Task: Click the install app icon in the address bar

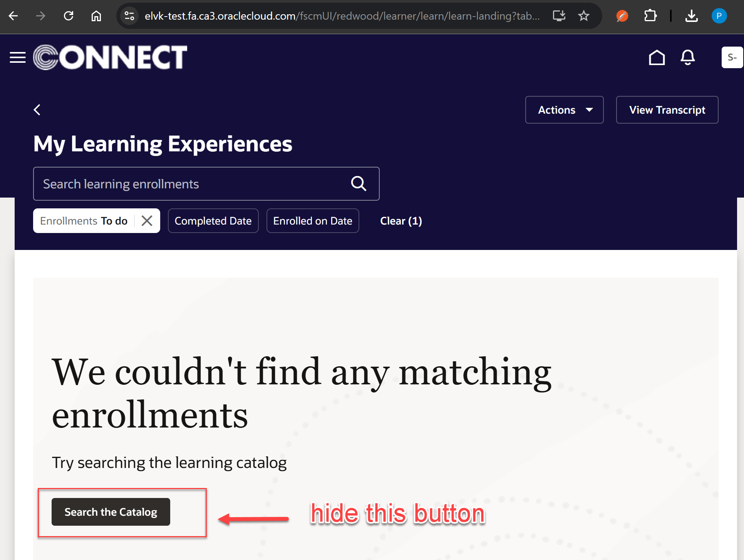Action: [559, 16]
